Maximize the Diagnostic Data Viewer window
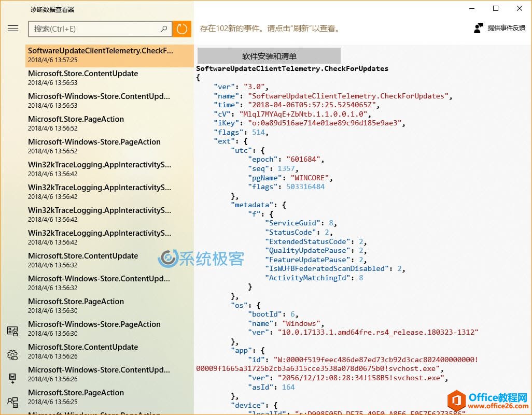Viewport: 532px width, 415px height. pyautogui.click(x=496, y=8)
